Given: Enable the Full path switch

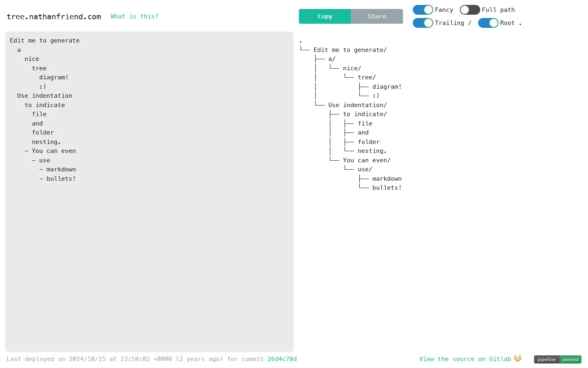Looking at the screenshot, I should click(470, 10).
